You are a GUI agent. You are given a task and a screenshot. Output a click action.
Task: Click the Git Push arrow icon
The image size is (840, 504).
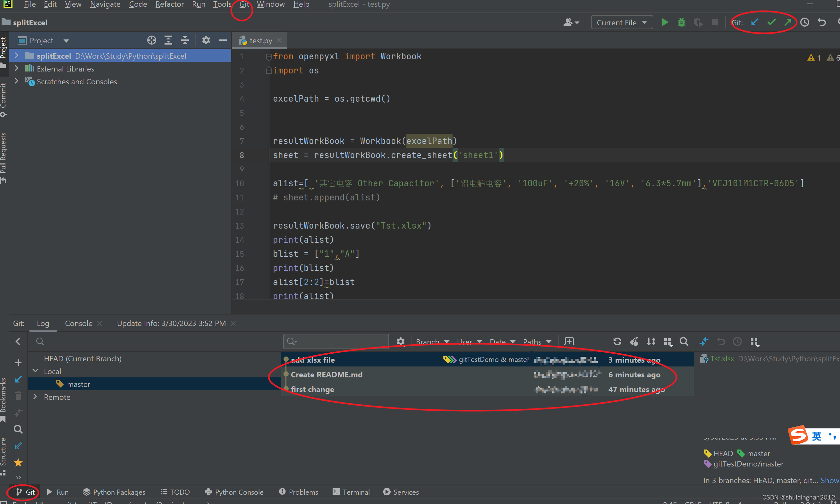click(x=788, y=22)
